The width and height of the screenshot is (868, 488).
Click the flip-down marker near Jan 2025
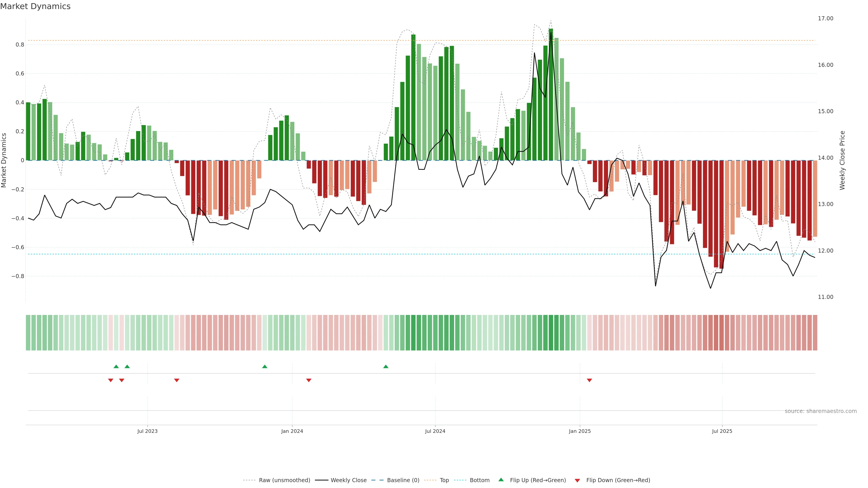(589, 380)
